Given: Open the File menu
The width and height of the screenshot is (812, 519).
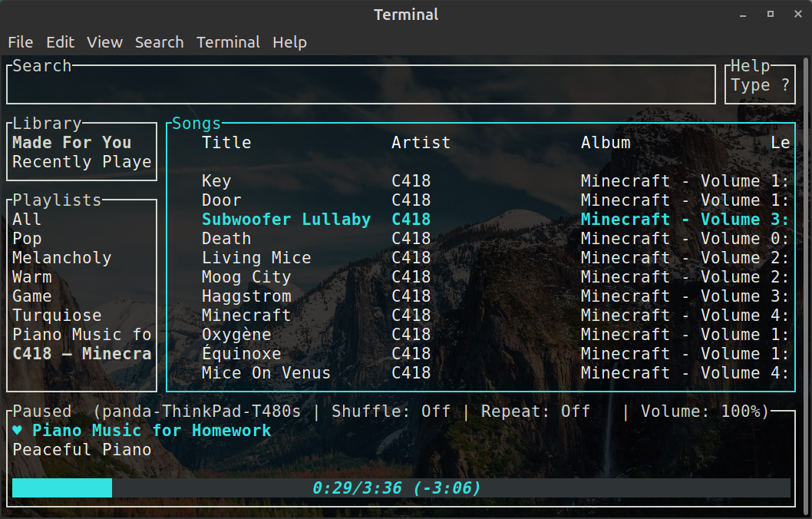Looking at the screenshot, I should [x=21, y=42].
